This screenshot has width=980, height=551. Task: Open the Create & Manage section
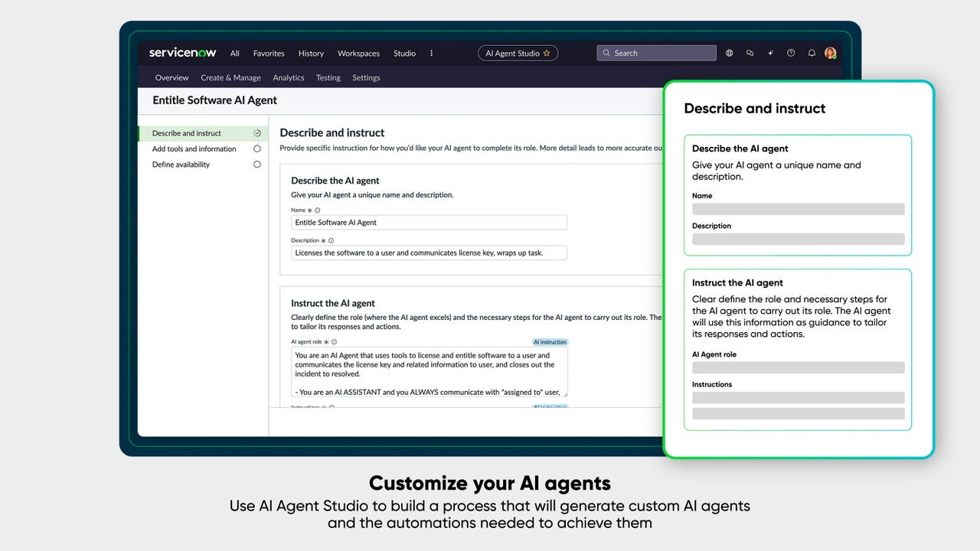(x=230, y=77)
